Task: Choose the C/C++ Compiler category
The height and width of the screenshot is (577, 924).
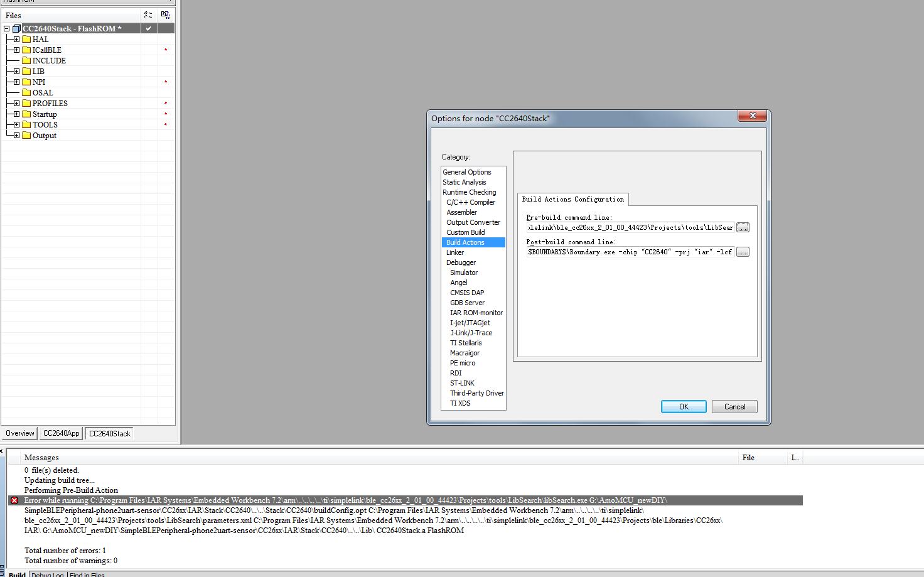Action: (471, 202)
